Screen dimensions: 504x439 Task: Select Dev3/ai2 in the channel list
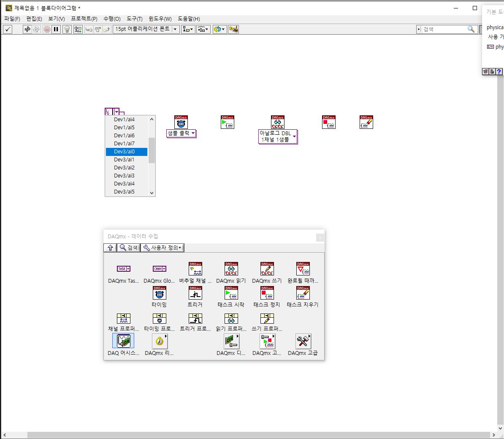(127, 168)
